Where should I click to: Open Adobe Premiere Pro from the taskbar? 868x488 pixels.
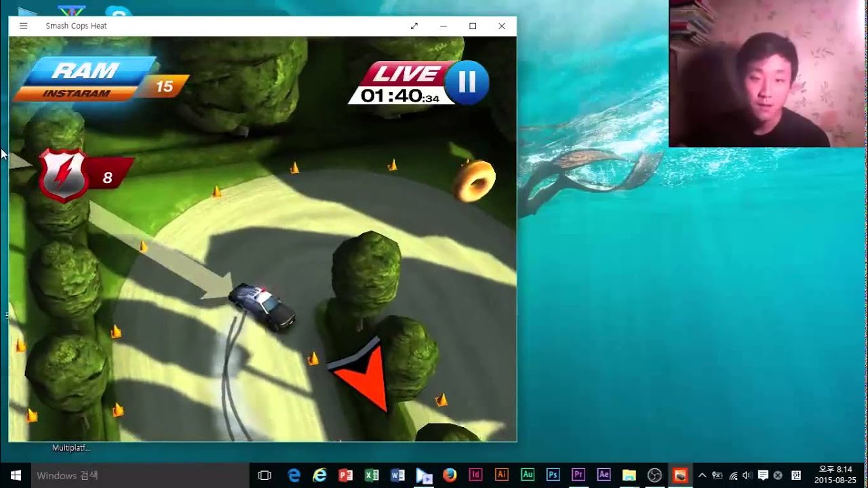click(578, 475)
